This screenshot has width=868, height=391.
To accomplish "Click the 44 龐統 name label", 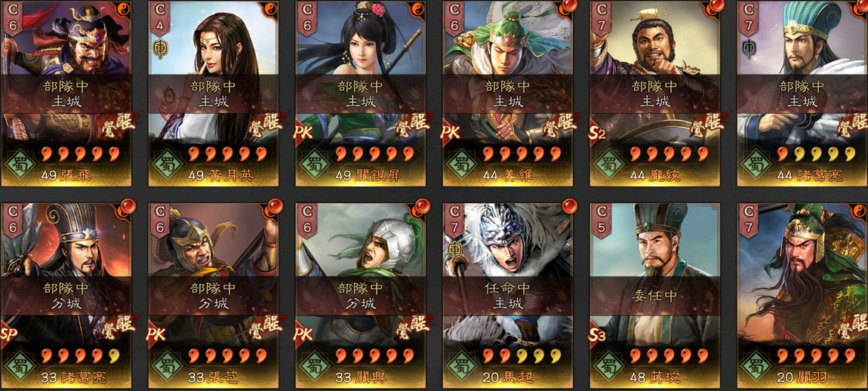I will [x=657, y=176].
